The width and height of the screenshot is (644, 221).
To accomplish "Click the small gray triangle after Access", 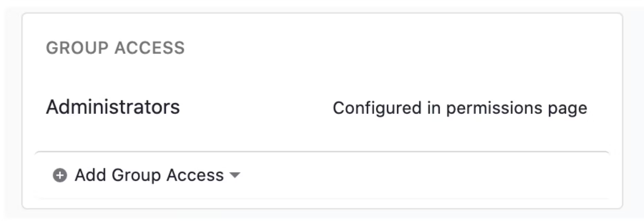I will point(235,175).
